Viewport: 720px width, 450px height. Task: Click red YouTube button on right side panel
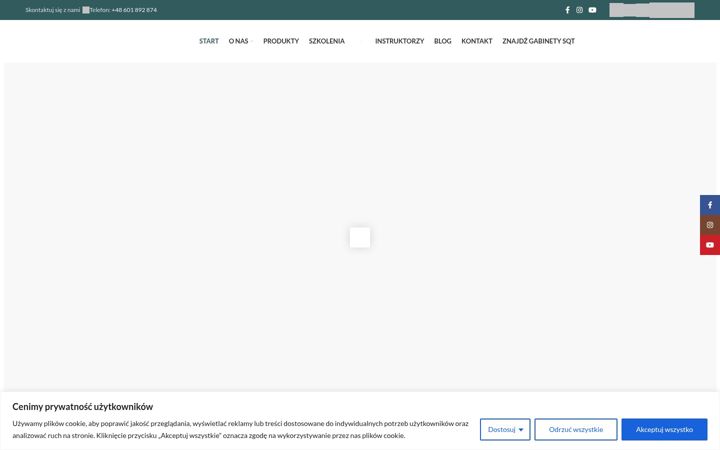(x=710, y=245)
